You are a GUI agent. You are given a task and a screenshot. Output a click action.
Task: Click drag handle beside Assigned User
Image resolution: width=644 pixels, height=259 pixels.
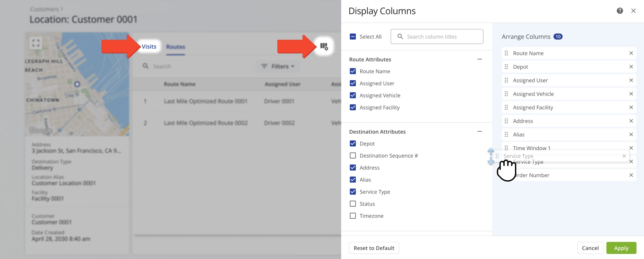coord(506,80)
